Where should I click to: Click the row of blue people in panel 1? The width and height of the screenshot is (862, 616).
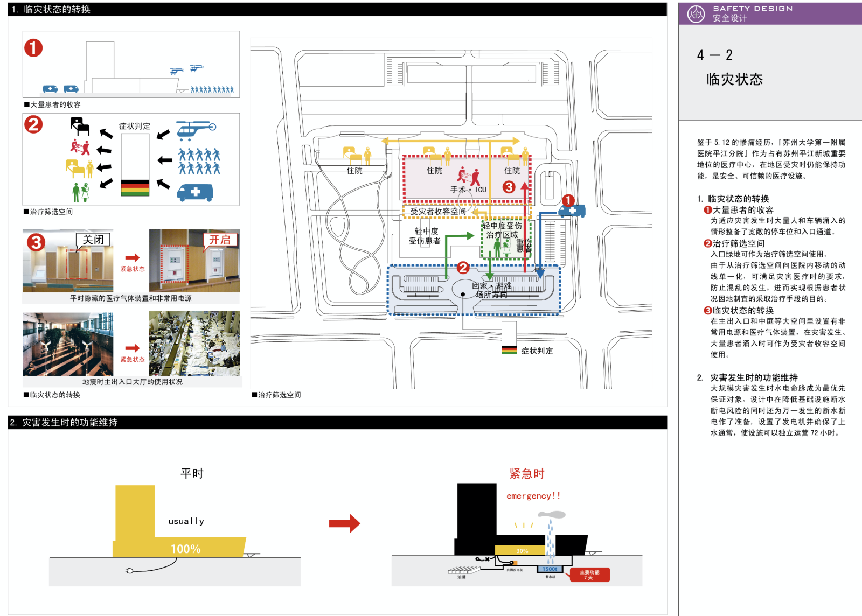click(212, 89)
